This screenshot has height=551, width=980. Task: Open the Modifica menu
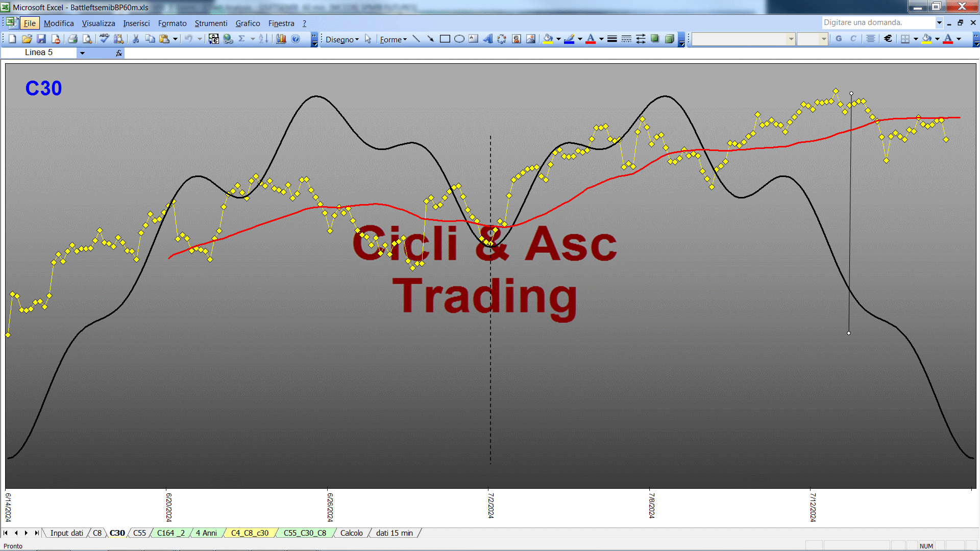59,23
